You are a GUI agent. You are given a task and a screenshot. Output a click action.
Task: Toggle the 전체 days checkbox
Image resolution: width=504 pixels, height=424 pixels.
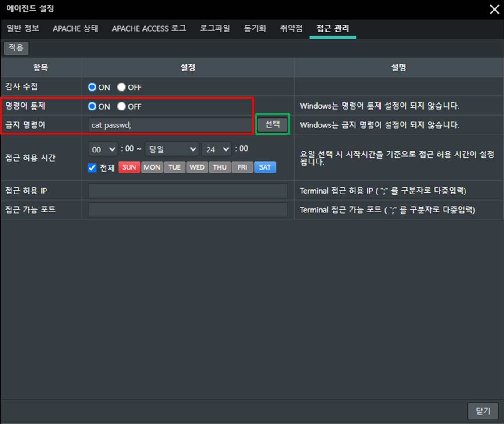tap(92, 168)
